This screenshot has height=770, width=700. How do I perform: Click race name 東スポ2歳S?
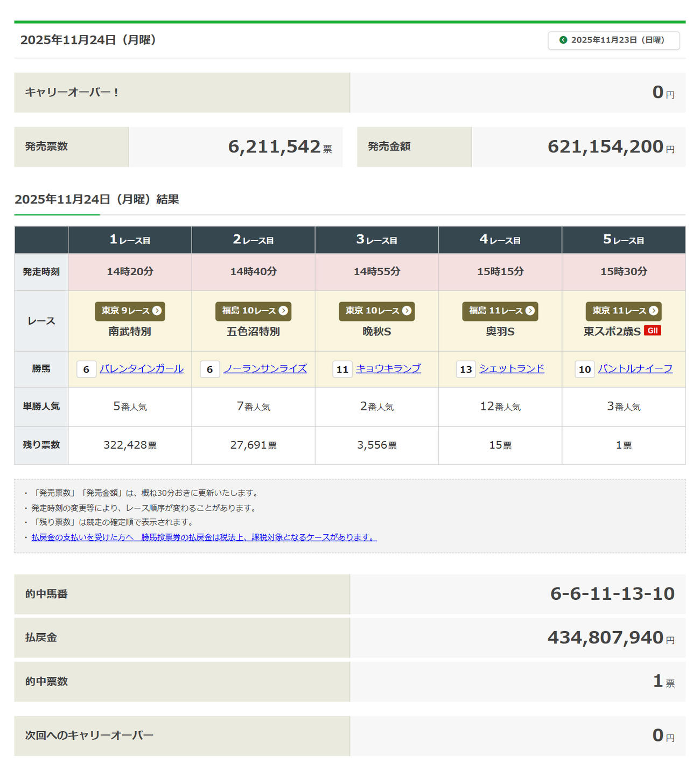point(612,332)
